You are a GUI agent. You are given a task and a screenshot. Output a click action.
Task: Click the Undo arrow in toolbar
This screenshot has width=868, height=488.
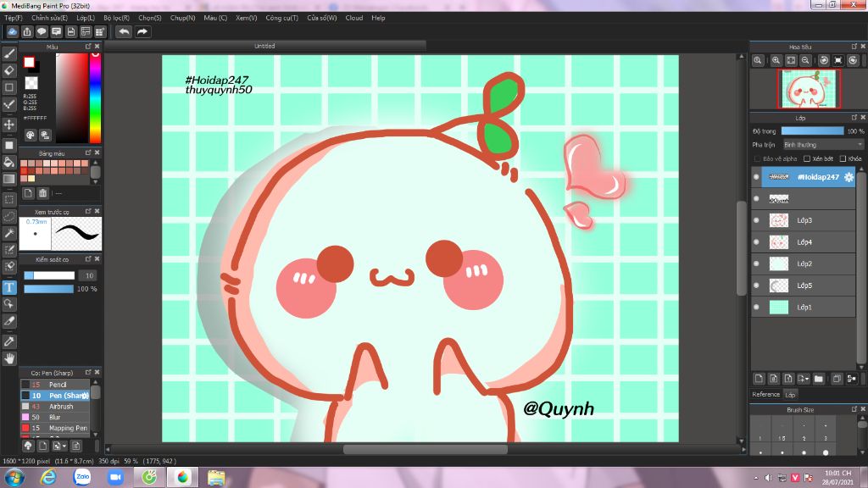[124, 31]
